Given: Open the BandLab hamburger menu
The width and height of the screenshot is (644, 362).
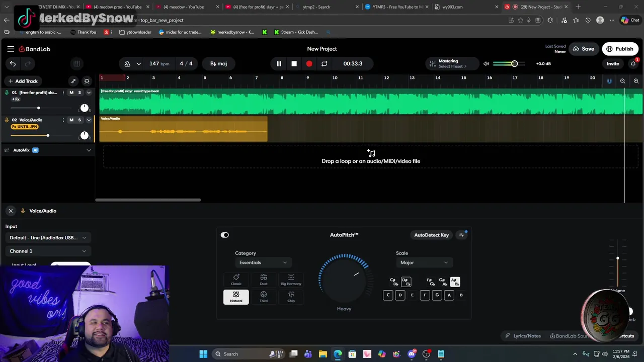Looking at the screenshot, I should point(11,49).
